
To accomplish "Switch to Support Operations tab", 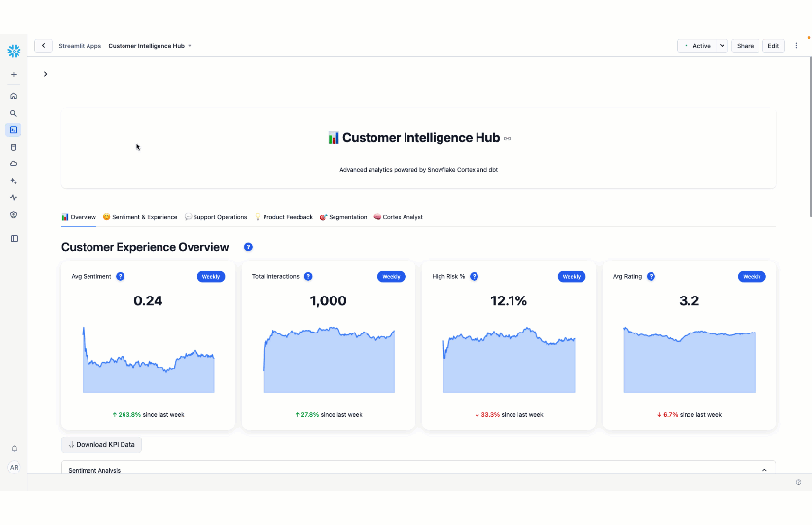I will [x=216, y=217].
